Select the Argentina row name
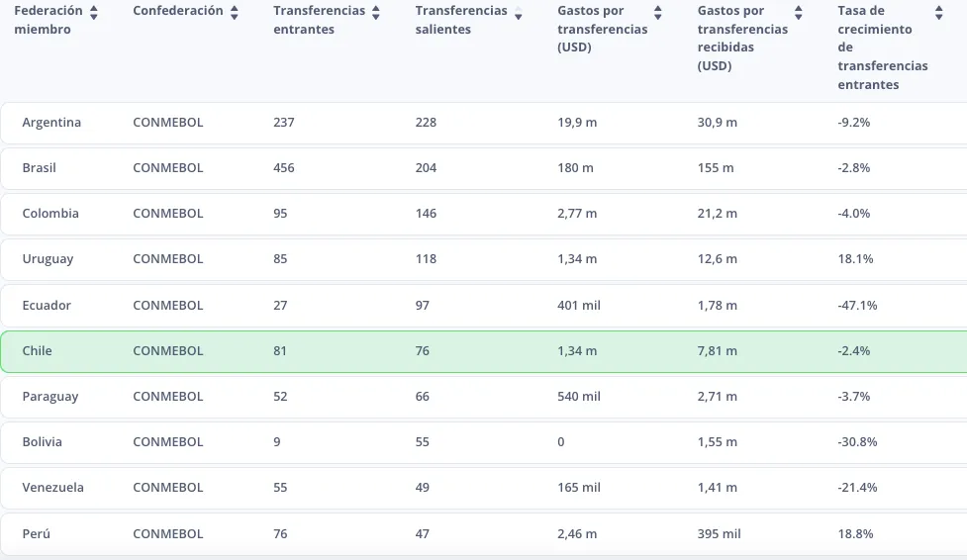Image resolution: width=967 pixels, height=560 pixels. [51, 123]
